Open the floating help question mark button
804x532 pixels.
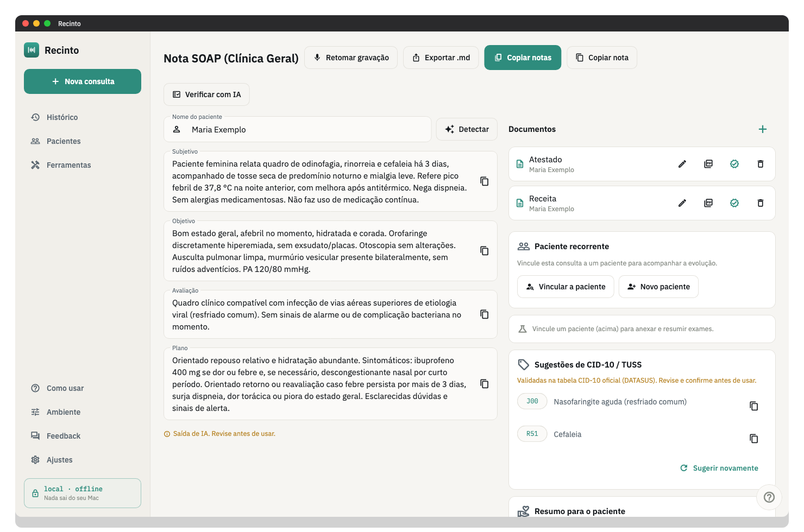(x=769, y=497)
